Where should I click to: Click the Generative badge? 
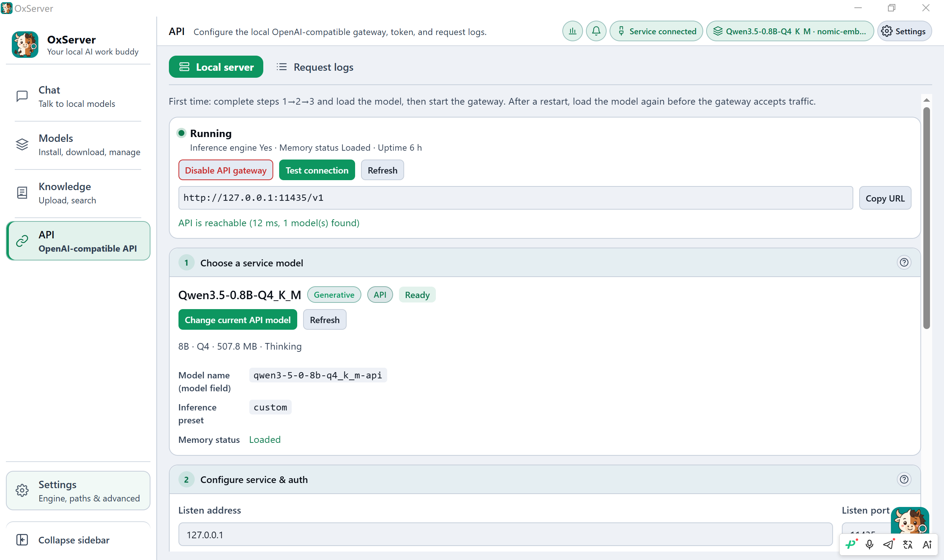coord(334,295)
